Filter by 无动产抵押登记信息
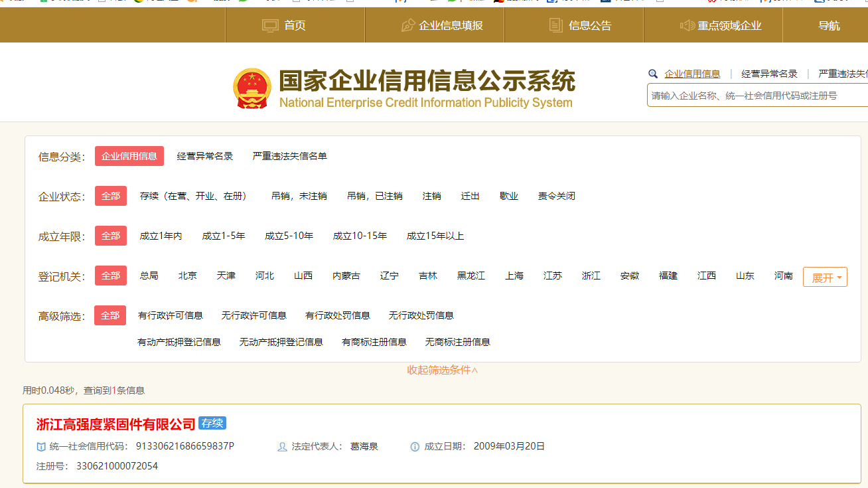This screenshot has width=868, height=488. point(281,342)
